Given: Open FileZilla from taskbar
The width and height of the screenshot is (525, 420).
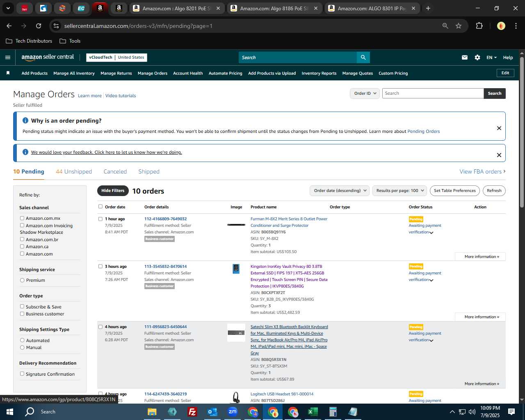Looking at the screenshot, I should pos(192,412).
